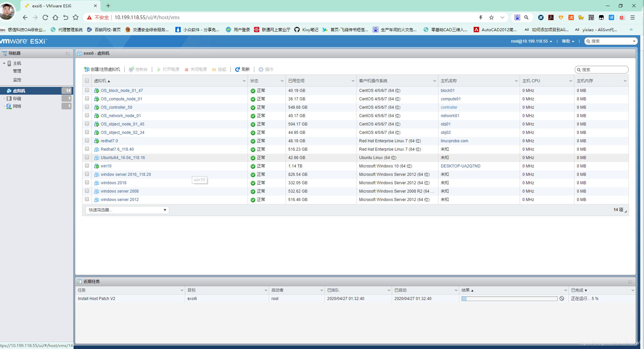This screenshot has height=349, width=644.
Task: Tick the checkbox next to win10
Action: click(87, 166)
